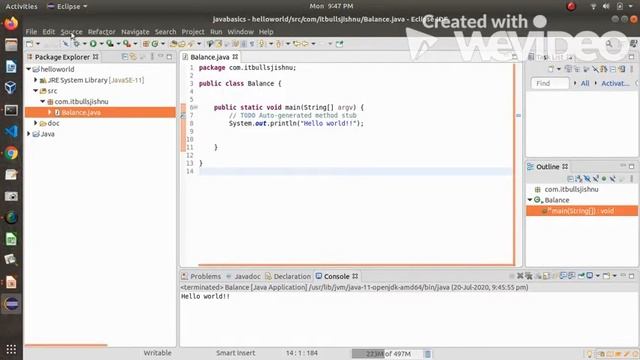Open the Navigate menu
The height and width of the screenshot is (360, 640).
click(135, 31)
